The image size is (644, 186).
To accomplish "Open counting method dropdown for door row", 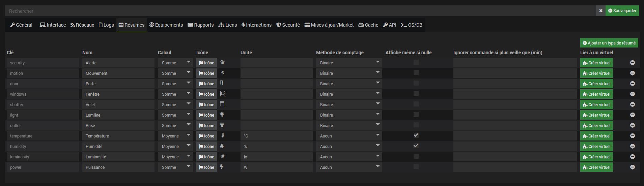I will point(348,84).
